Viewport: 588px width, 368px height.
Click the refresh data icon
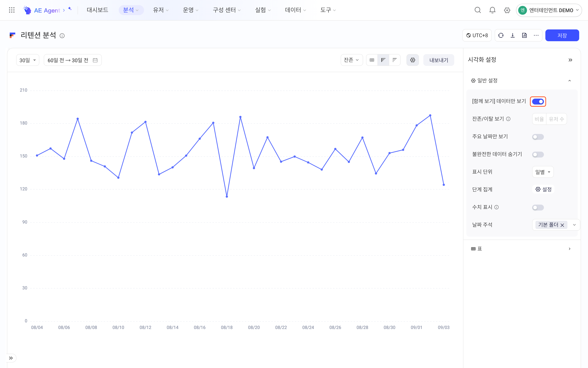click(501, 36)
